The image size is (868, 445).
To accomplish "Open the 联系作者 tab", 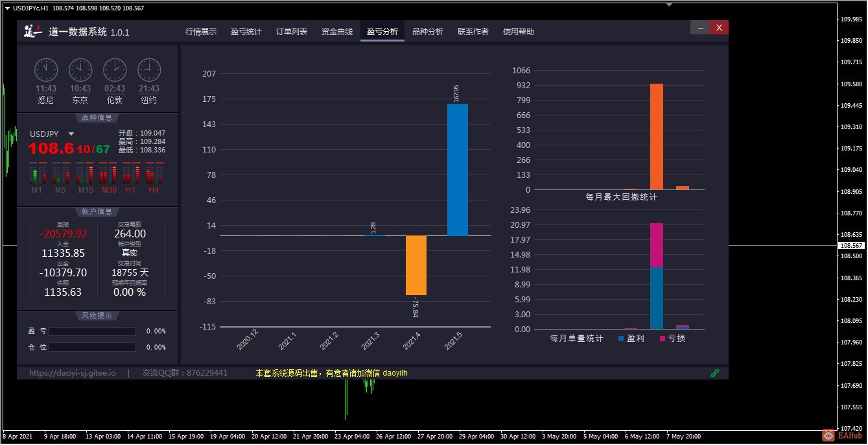I will pyautogui.click(x=473, y=32).
